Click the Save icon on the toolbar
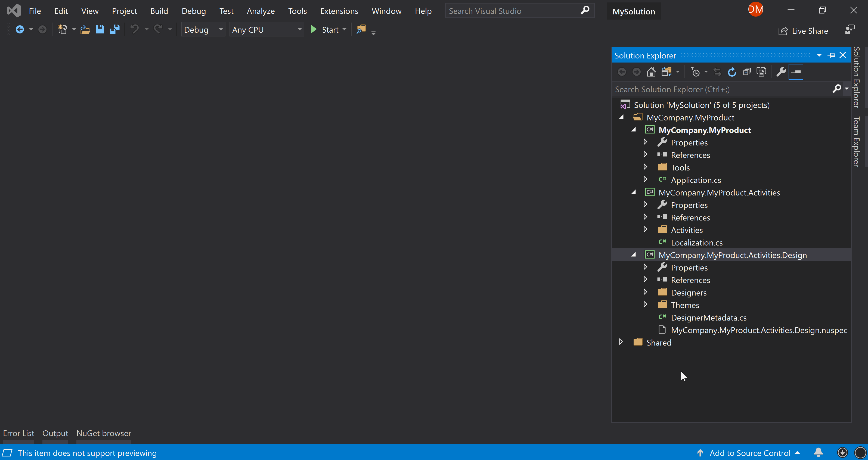This screenshot has width=868, height=460. pyautogui.click(x=100, y=29)
